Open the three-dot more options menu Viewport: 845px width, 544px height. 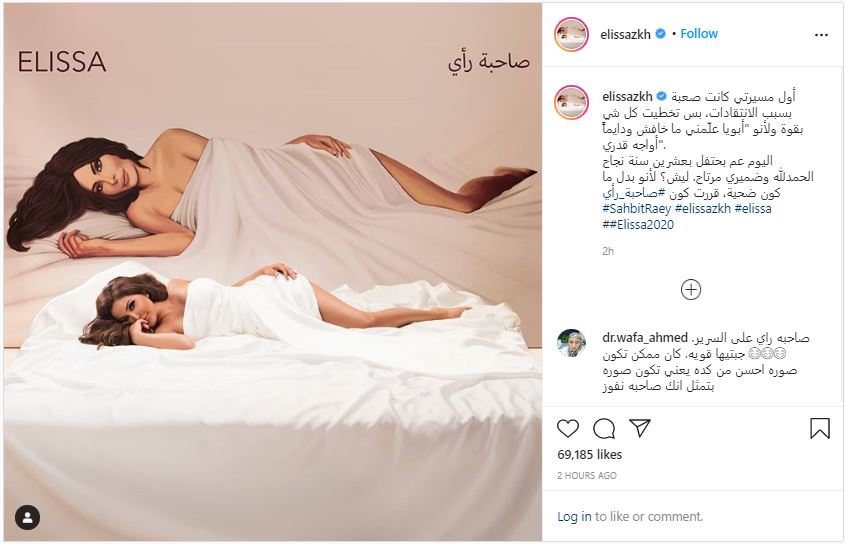pyautogui.click(x=821, y=35)
